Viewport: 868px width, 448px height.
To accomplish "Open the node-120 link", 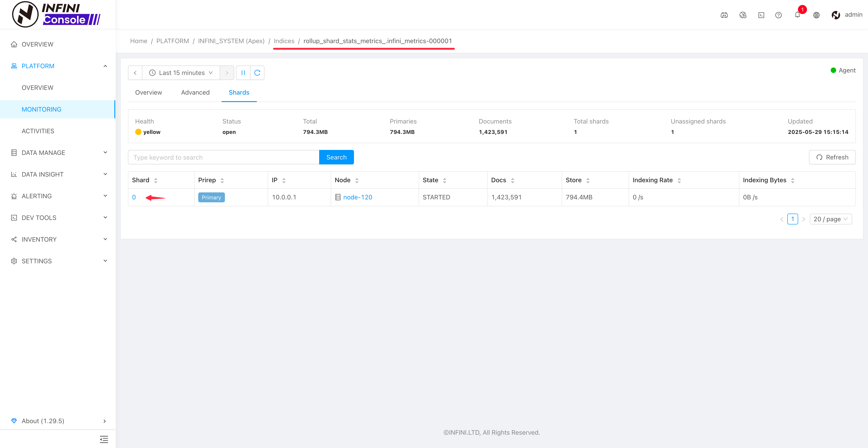I will tap(358, 197).
